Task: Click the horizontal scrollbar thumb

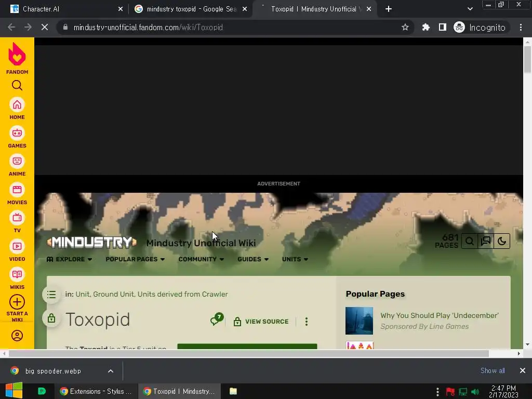Action: click(248, 353)
